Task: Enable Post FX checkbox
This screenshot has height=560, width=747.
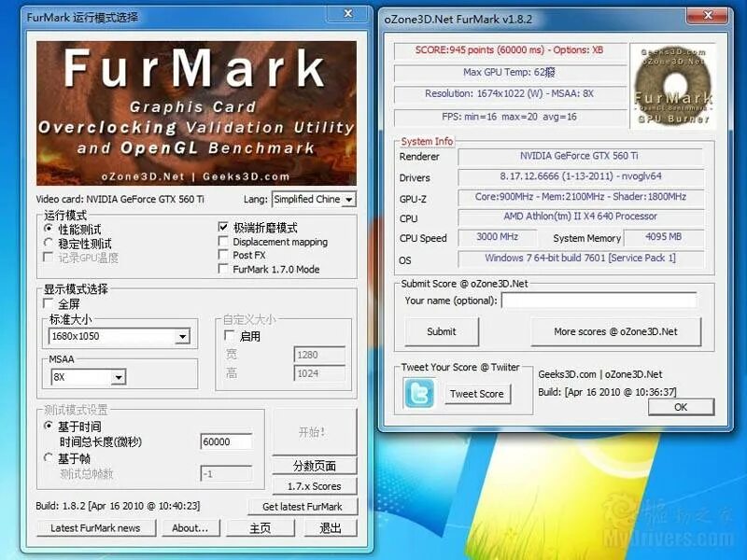Action: click(223, 255)
